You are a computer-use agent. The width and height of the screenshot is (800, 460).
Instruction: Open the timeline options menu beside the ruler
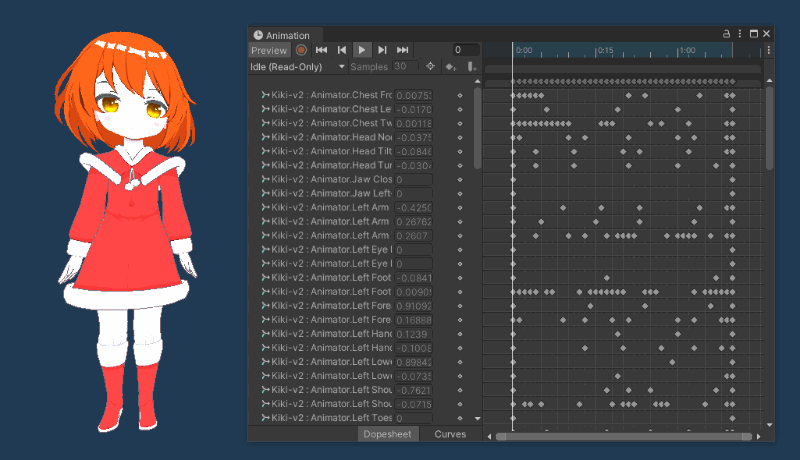(768, 50)
